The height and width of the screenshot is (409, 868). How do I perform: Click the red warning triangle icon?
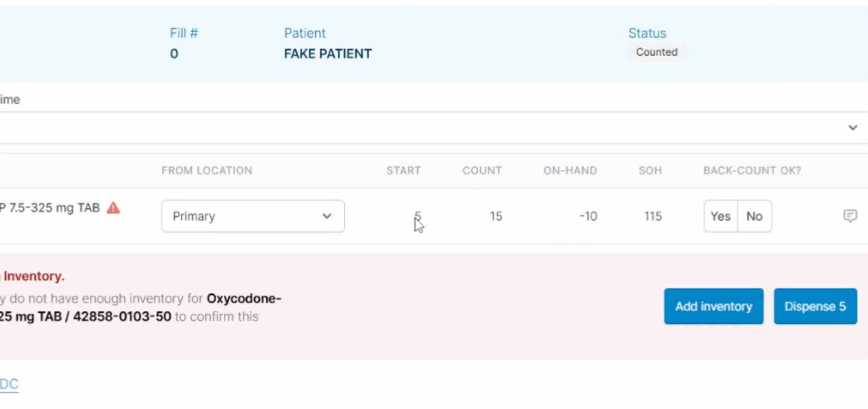[x=113, y=208]
